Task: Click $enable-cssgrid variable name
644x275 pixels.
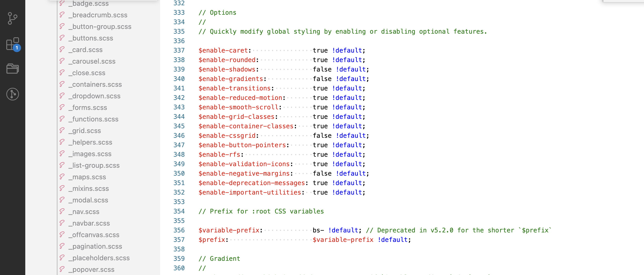Action: click(x=227, y=135)
